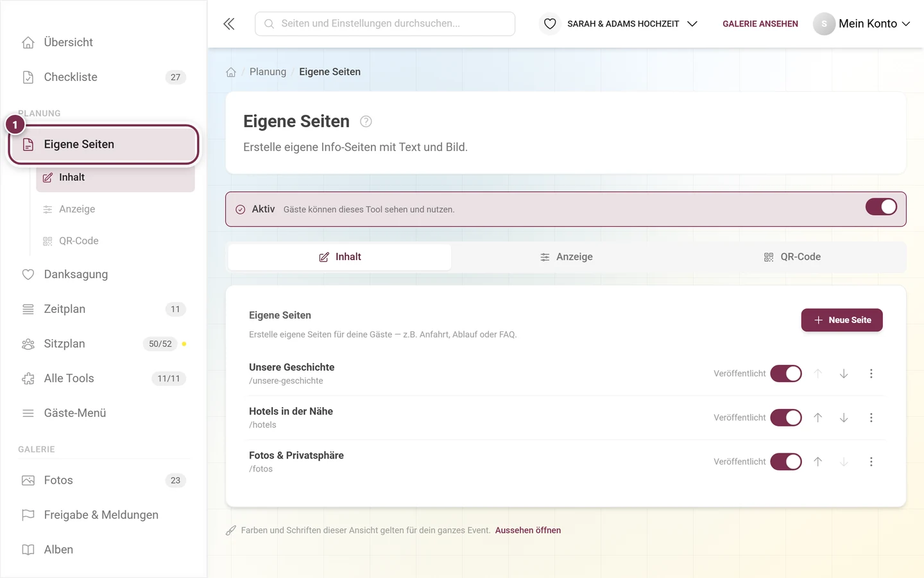Viewport: 924px width, 578px height.
Task: Click the Alle Tools badge showing 11/11
Action: [x=168, y=379]
